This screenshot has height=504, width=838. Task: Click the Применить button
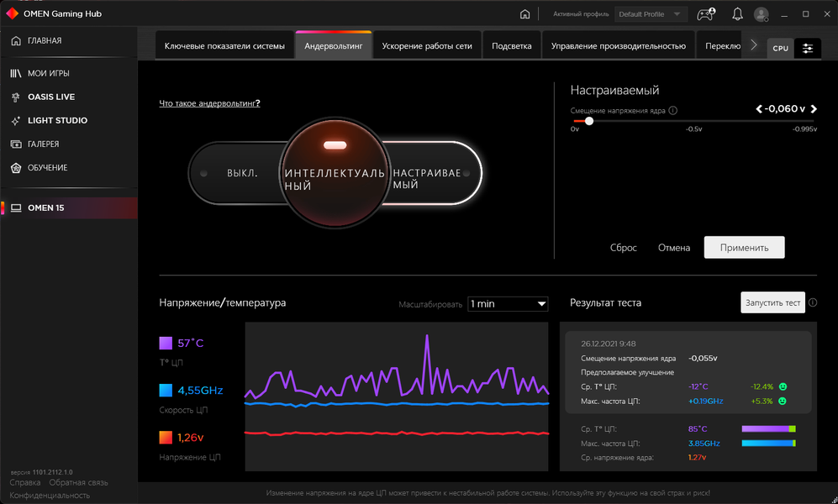click(x=744, y=247)
